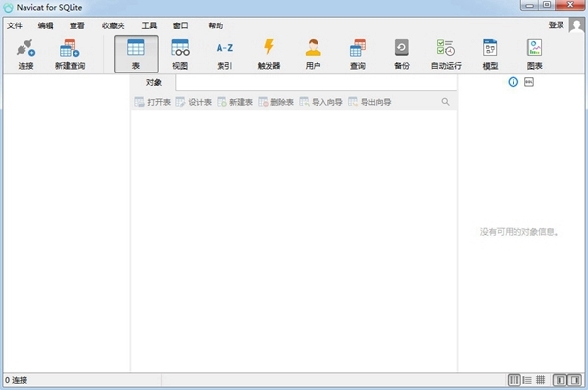Open the 备份 (Backup) icon
588x390 pixels.
[x=402, y=54]
